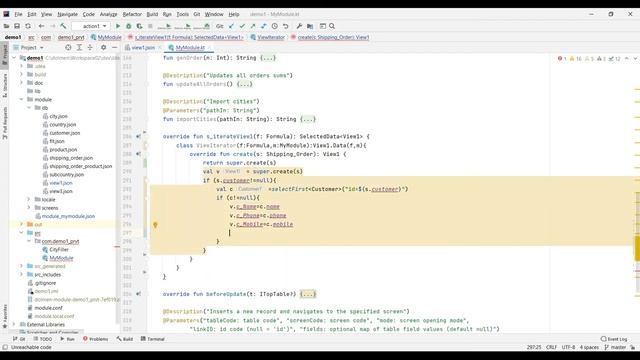Update project with the Git blue arrow
Screen dimensions: 640x360
click(231, 26)
